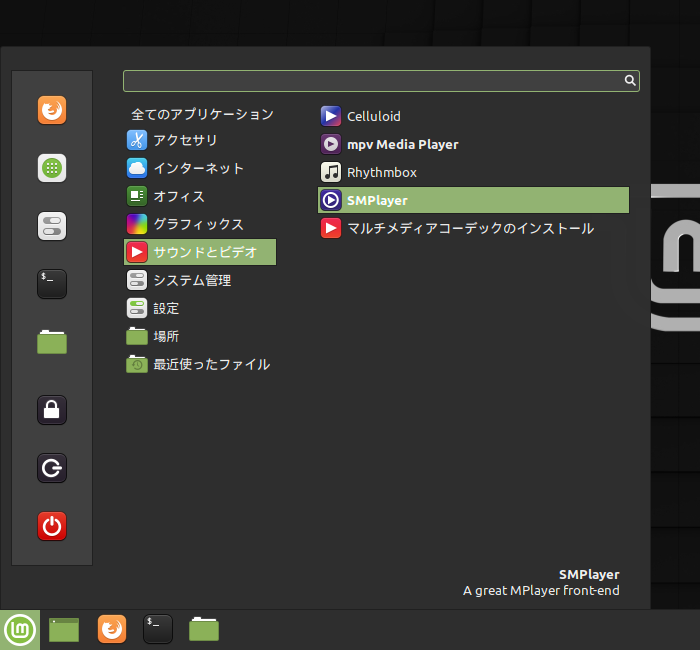Viewport: 700px width, 650px height.
Task: Open terminal from the taskbar
Action: coord(158,629)
